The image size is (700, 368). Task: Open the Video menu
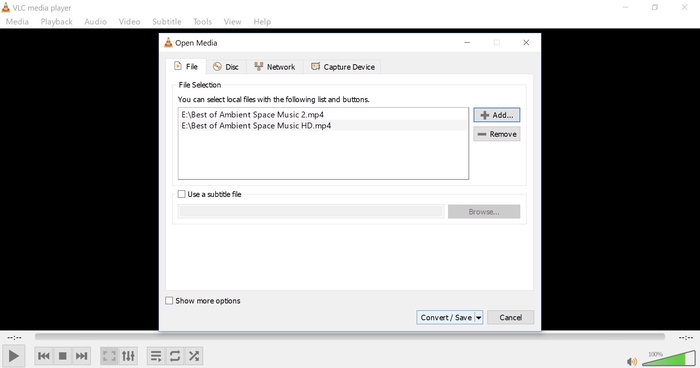129,21
